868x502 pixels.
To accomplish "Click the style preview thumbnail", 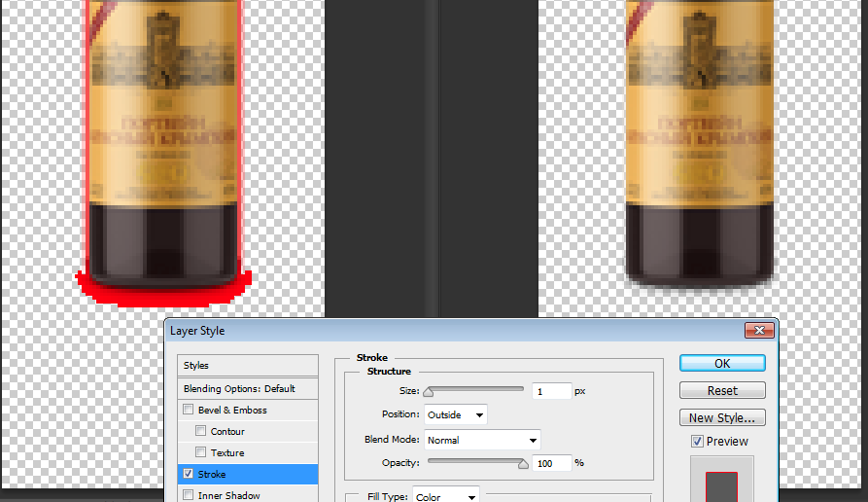I will [721, 480].
